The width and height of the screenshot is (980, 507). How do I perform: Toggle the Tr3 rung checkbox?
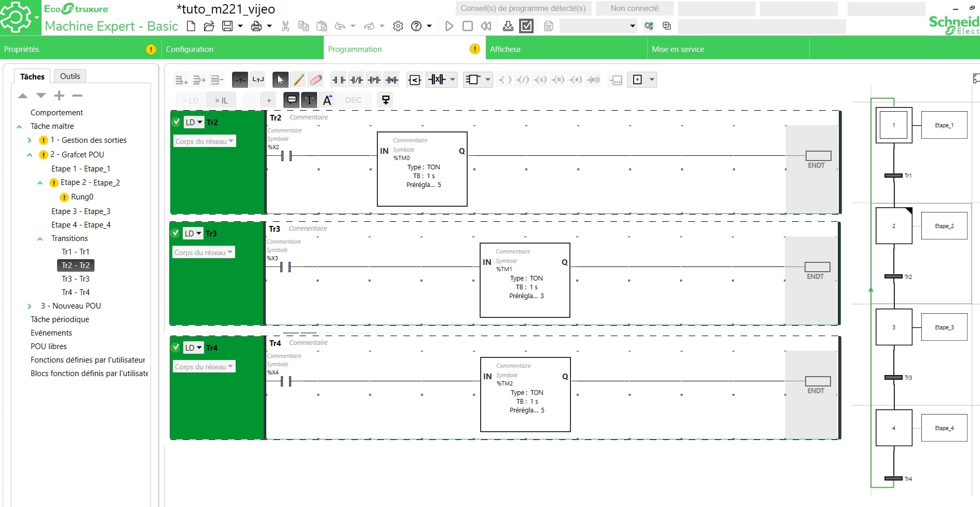(175, 233)
